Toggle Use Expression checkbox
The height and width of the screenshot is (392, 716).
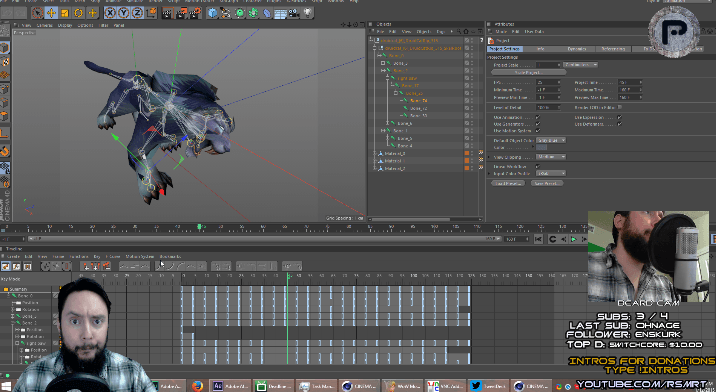click(620, 117)
